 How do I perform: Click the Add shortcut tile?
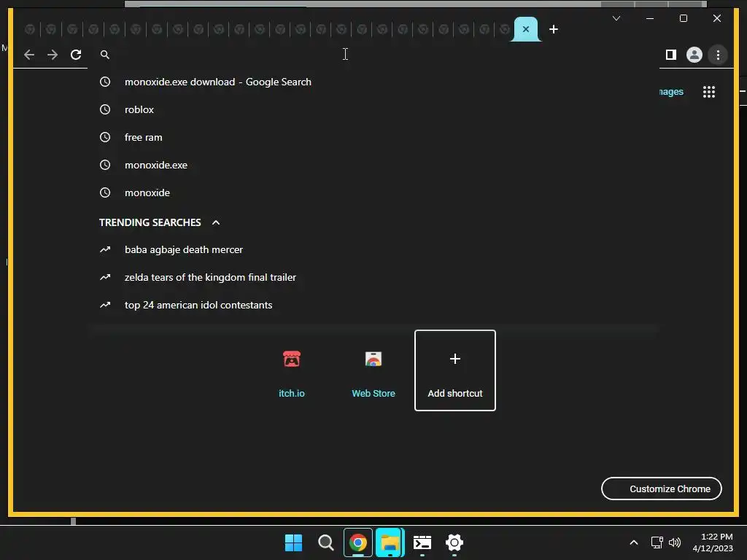[455, 370]
